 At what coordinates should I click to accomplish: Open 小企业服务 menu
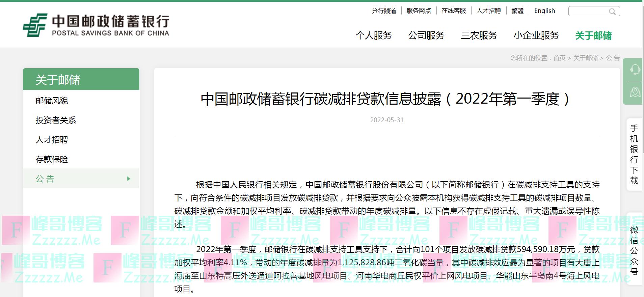click(536, 35)
